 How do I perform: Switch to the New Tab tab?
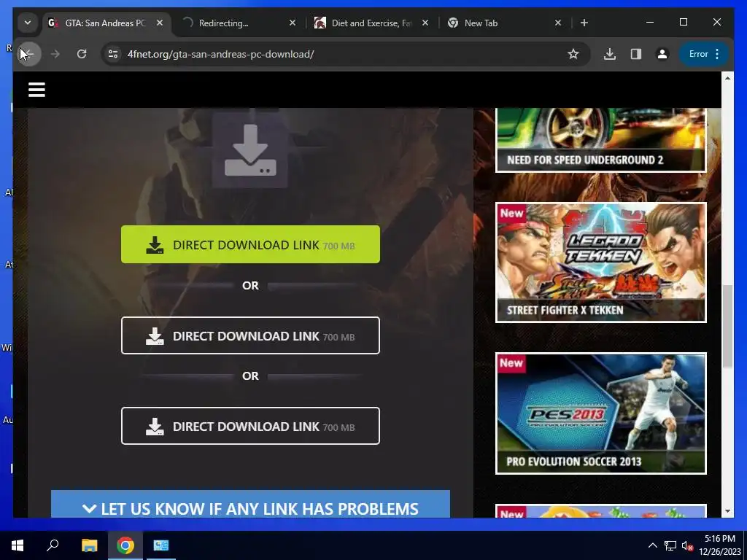coord(505,23)
